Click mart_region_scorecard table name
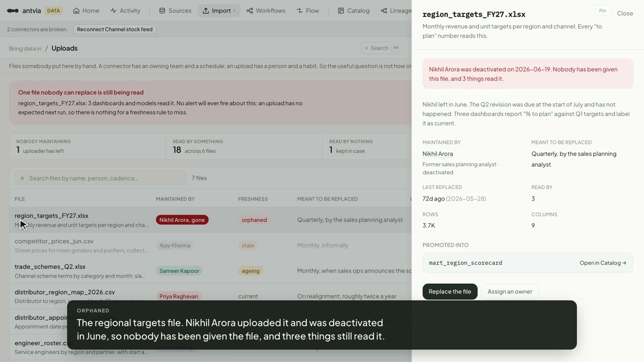The height and width of the screenshot is (362, 644). click(465, 263)
